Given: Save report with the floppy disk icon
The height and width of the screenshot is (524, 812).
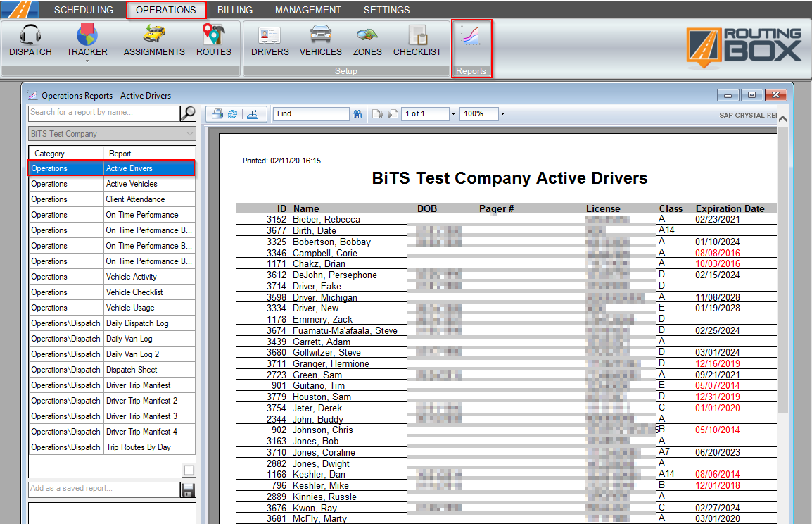Looking at the screenshot, I should pyautogui.click(x=188, y=489).
